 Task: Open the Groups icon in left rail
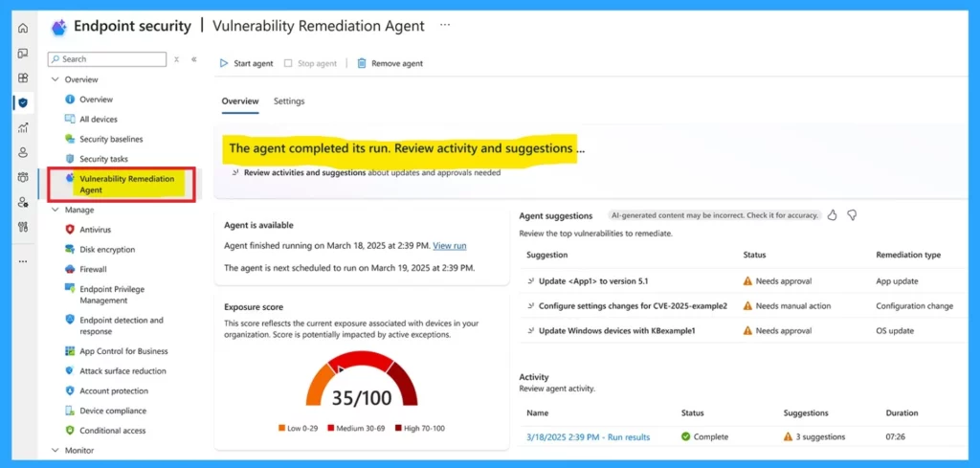(x=23, y=177)
